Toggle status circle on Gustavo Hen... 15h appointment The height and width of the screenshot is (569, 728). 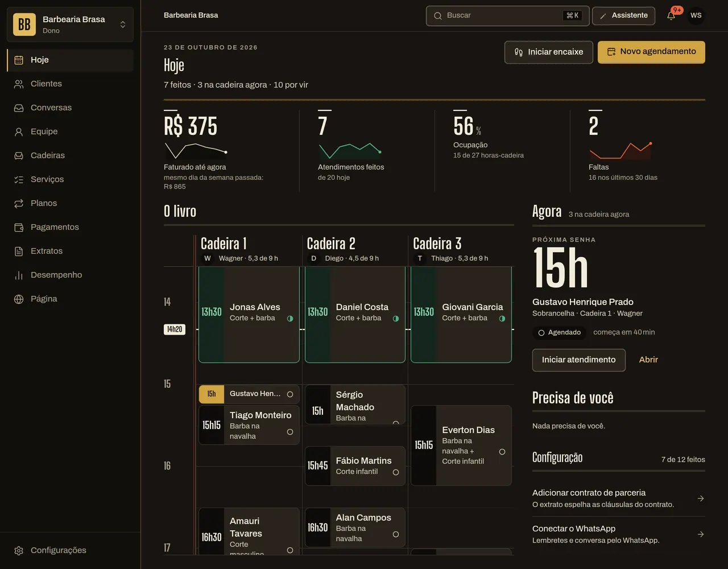[x=290, y=394]
